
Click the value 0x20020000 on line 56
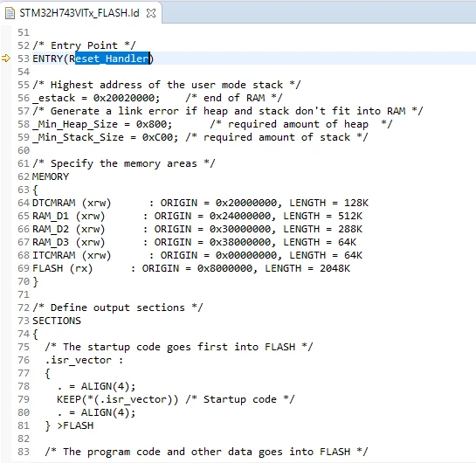coord(124,98)
